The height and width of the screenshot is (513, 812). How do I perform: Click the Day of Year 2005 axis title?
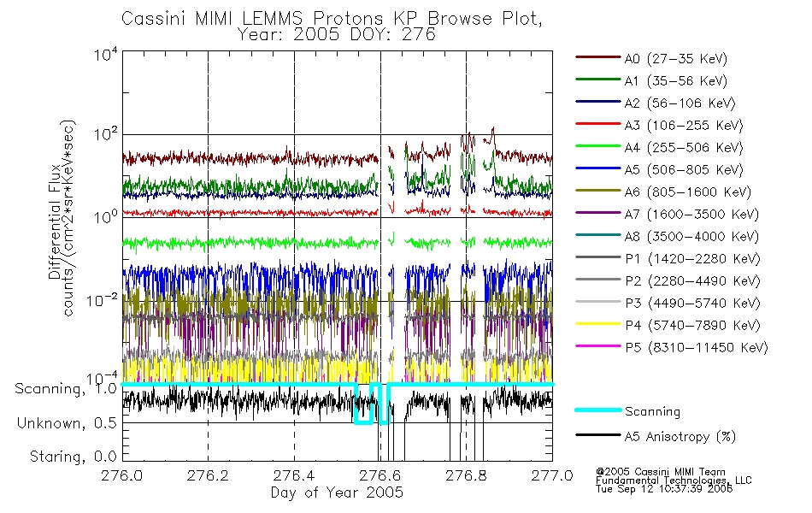(337, 492)
